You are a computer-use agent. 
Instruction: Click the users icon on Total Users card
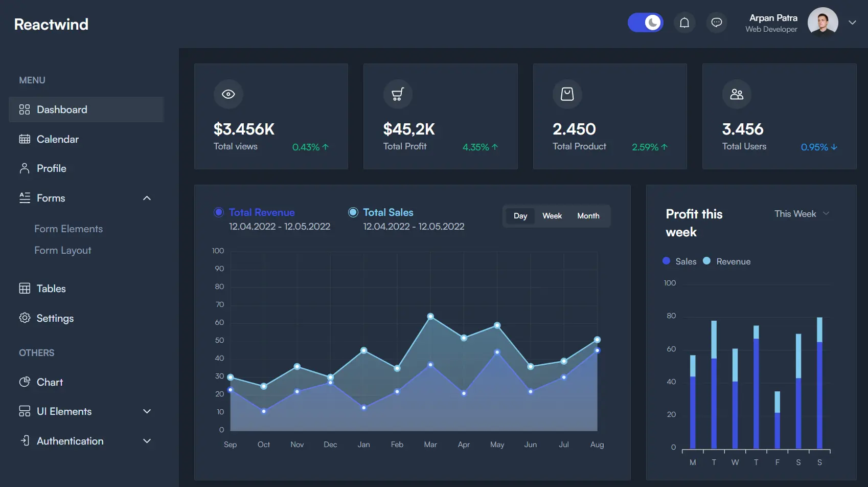point(737,94)
